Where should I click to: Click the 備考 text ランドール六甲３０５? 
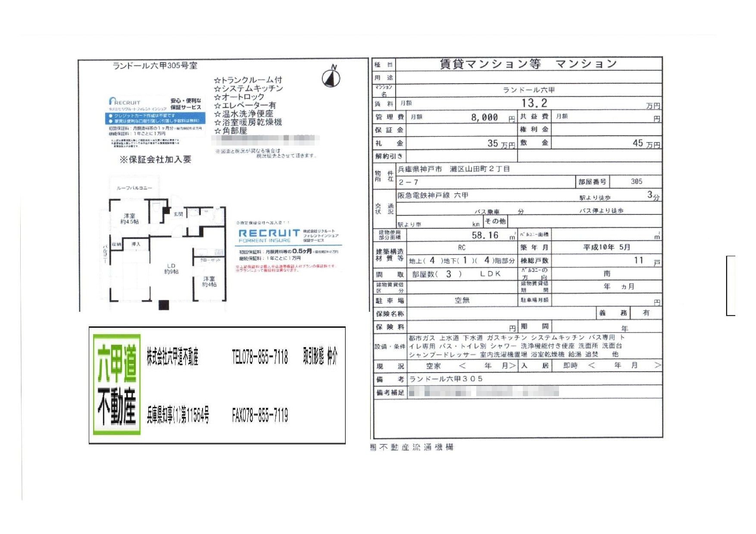446,379
